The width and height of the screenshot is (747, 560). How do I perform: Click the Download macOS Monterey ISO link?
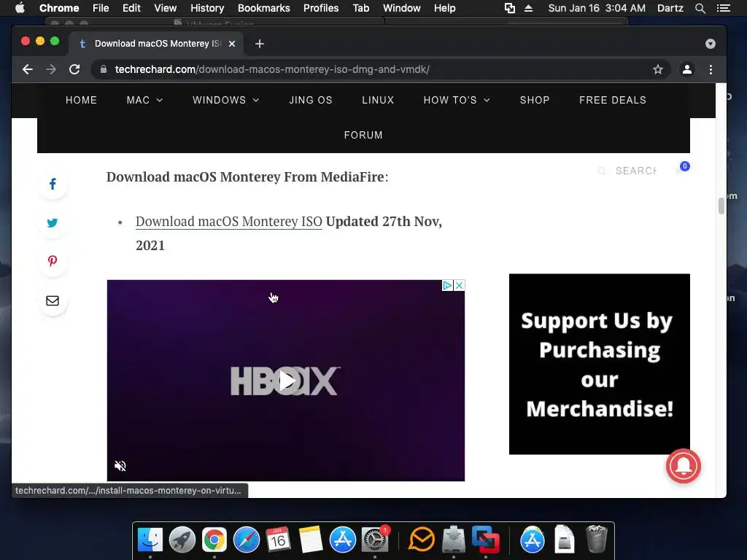(x=228, y=222)
